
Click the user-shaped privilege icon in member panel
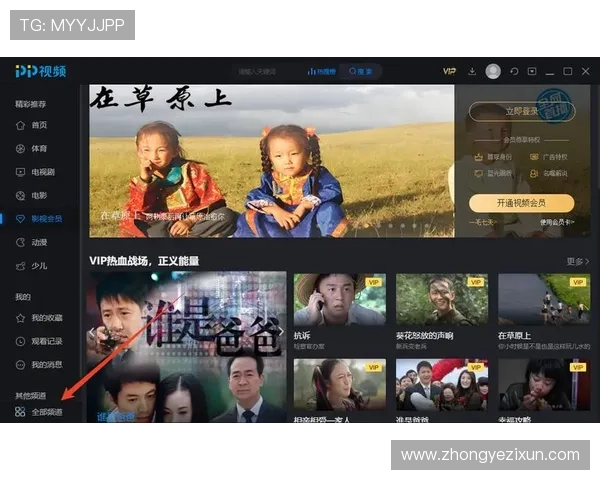pos(534,173)
